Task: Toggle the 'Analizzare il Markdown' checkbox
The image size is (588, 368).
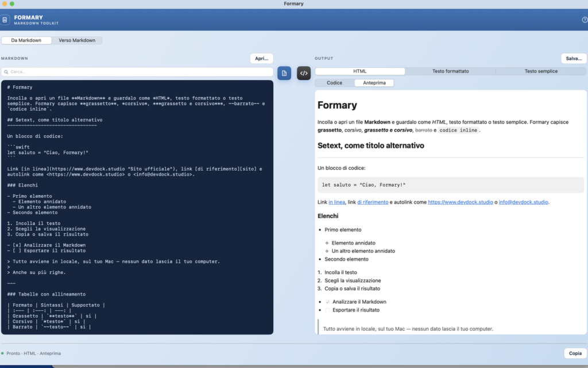Action: pyautogui.click(x=327, y=302)
